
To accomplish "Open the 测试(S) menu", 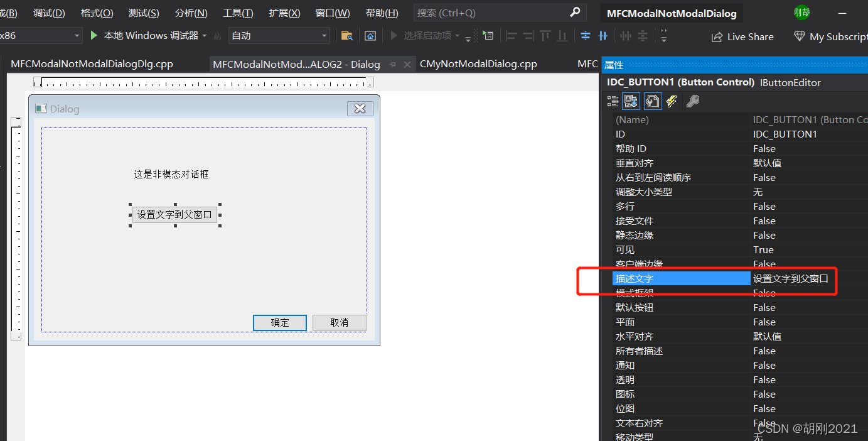I will [x=144, y=13].
